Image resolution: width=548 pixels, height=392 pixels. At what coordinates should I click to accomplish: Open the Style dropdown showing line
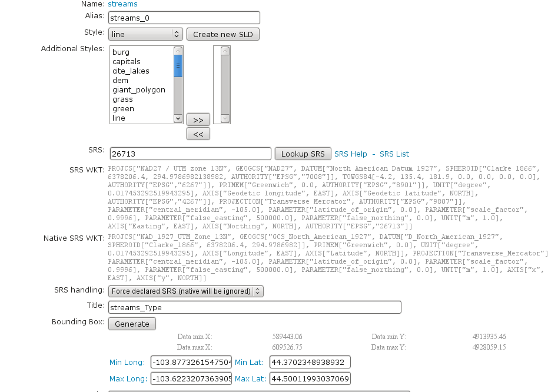[x=145, y=34]
